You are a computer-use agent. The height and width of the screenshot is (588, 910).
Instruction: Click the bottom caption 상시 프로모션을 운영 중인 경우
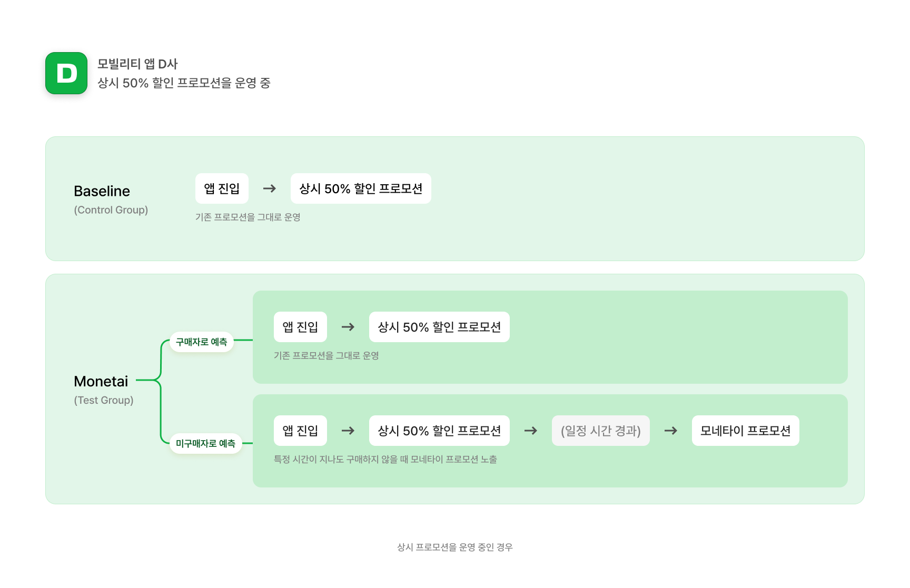455,547
